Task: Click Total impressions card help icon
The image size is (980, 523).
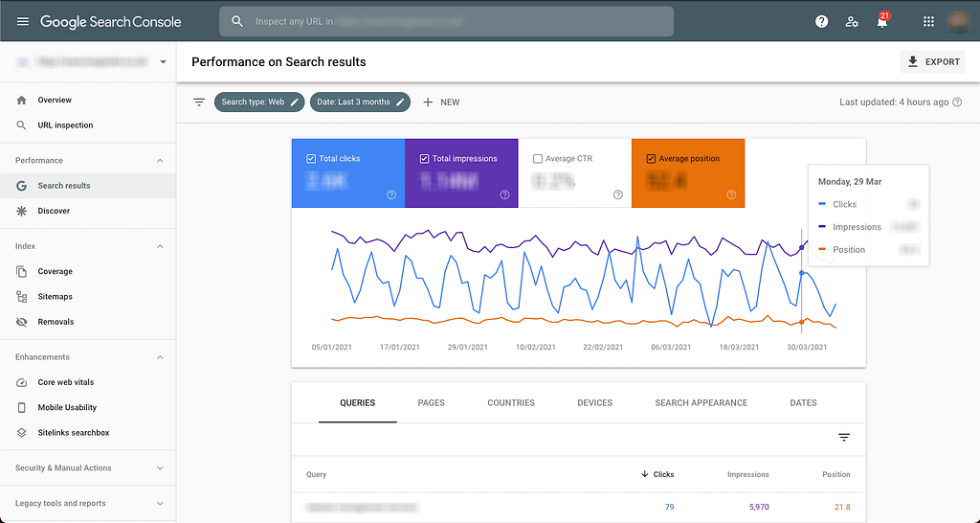Action: 504,194
